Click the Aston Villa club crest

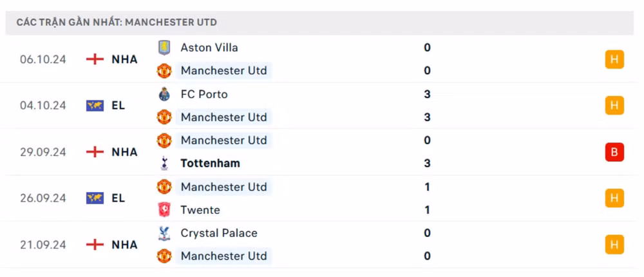(x=164, y=48)
